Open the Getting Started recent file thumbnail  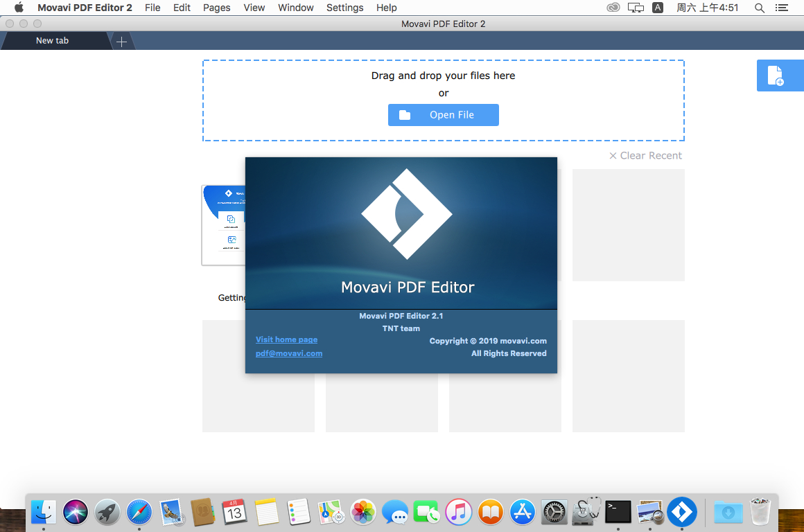(x=223, y=225)
